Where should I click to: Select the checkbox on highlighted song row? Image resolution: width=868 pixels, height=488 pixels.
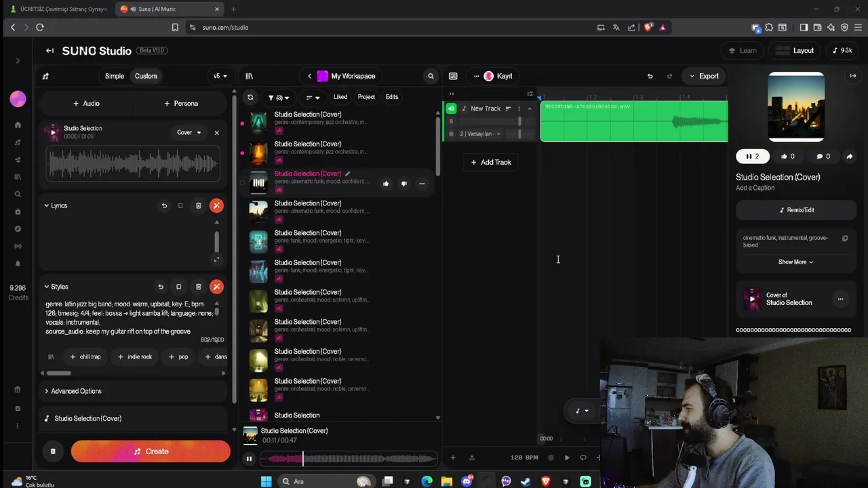242,183
